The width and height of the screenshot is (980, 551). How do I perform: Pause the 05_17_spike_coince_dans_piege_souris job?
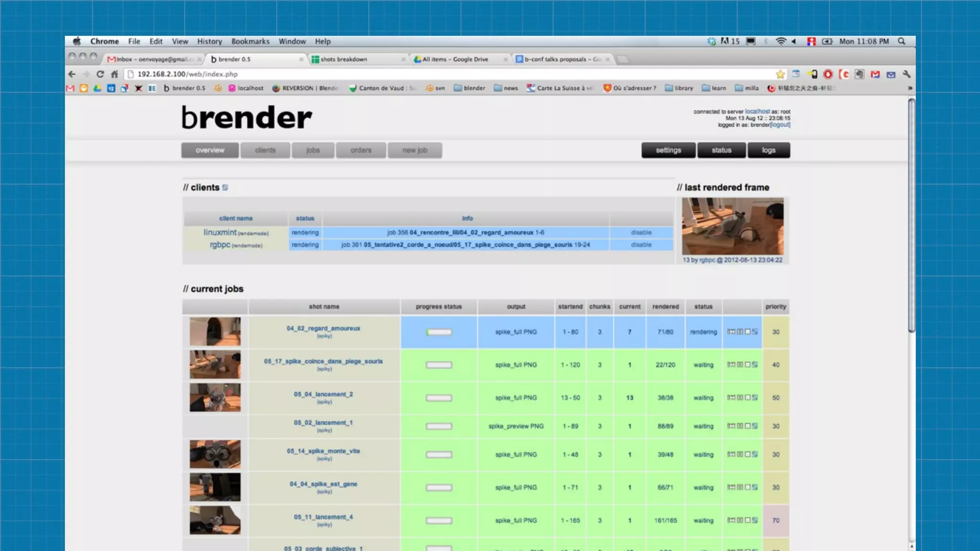pos(740,364)
